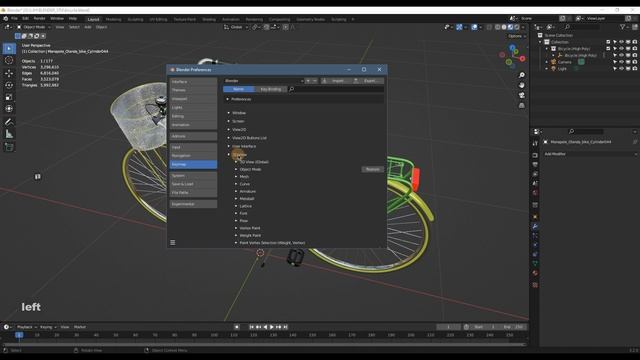Open the Modifiers wrench properties tab
Screen dimensions: 640x360
pyautogui.click(x=535, y=226)
